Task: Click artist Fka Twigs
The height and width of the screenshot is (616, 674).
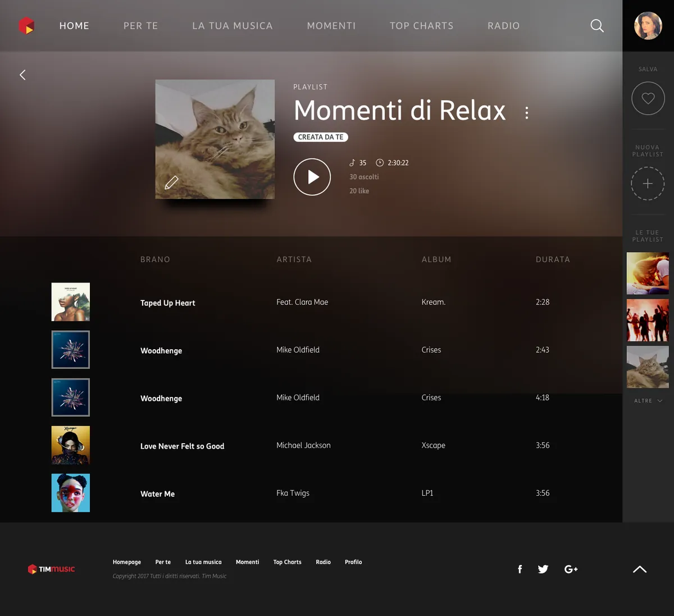Action: click(293, 493)
